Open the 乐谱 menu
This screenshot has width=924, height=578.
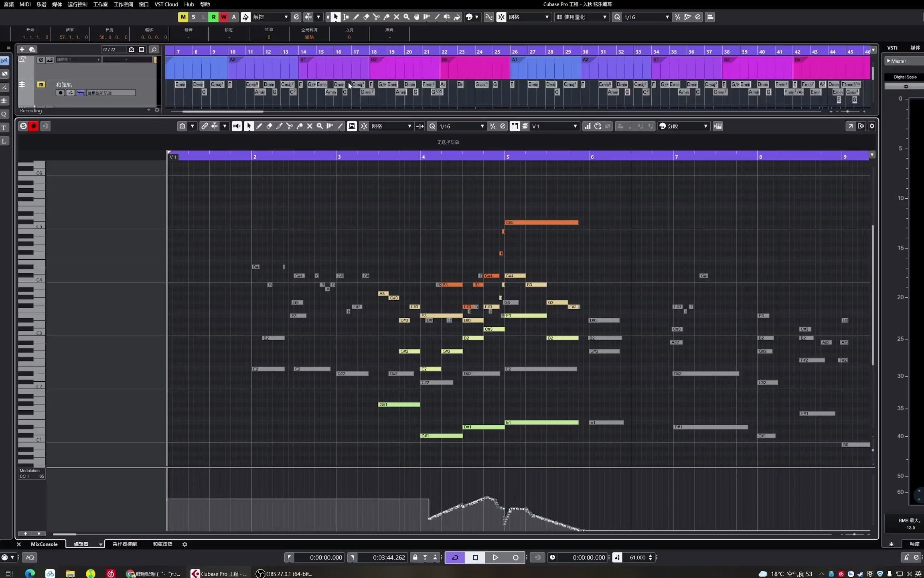point(41,4)
